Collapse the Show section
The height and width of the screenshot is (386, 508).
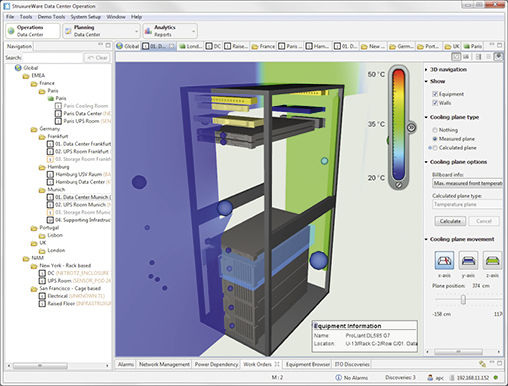coord(426,81)
